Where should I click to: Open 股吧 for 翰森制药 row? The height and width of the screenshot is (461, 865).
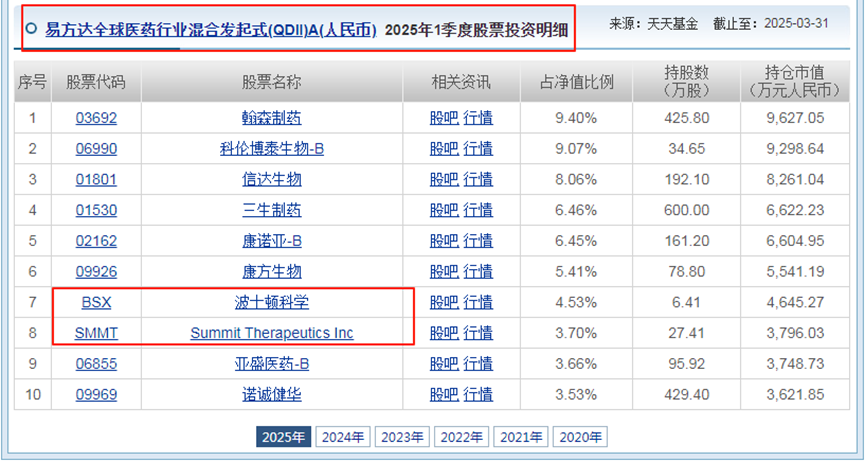[444, 118]
